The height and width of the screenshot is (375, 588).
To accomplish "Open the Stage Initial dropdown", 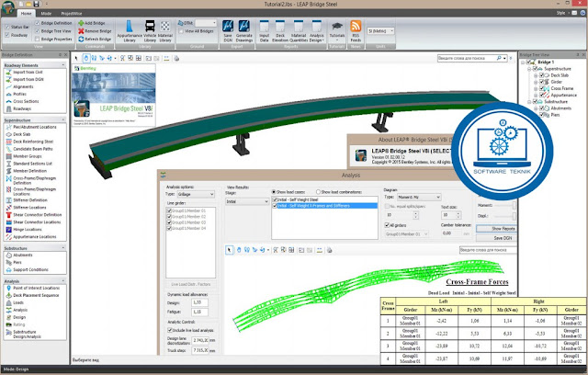I will coord(247,202).
